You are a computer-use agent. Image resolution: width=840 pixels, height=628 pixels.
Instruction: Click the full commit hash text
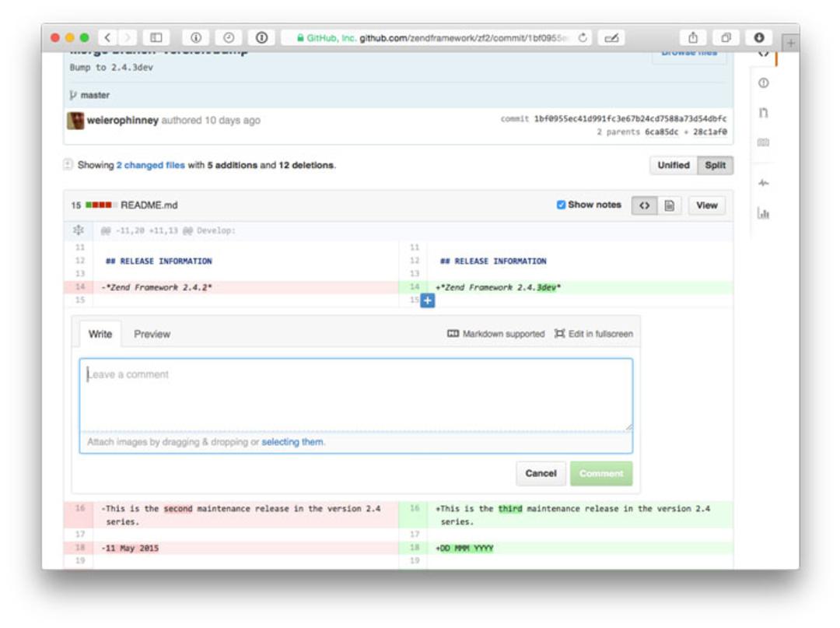[630, 118]
